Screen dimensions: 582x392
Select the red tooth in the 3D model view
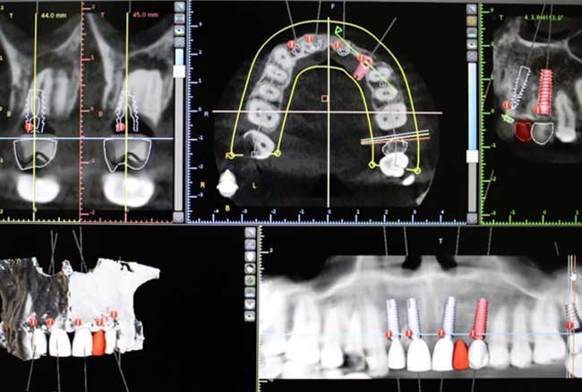point(98,343)
